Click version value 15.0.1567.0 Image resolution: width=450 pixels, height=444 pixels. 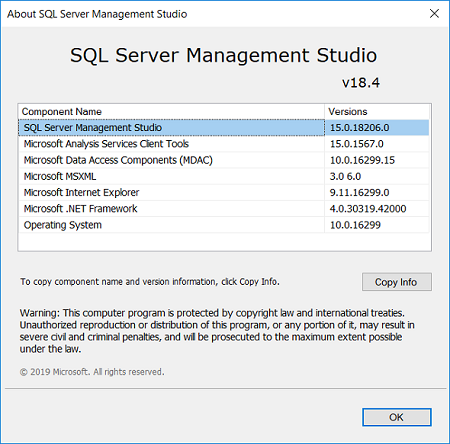pos(357,144)
